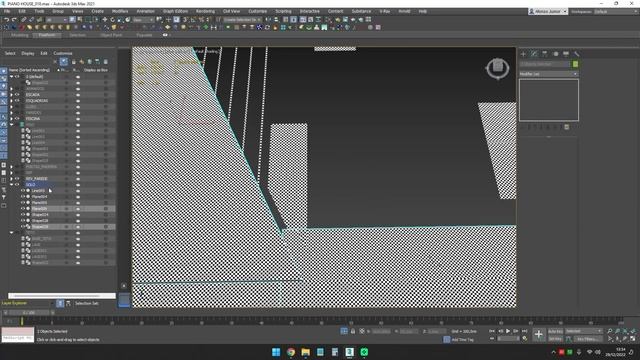Toggle the Auto Key button

tap(555, 331)
